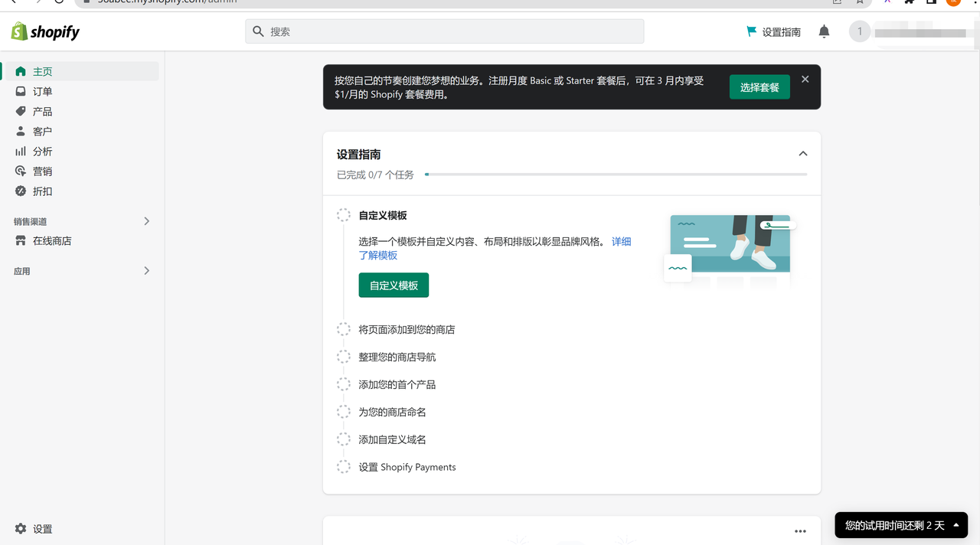Toggle the 将页面添加到您的商店 task circle
The width and height of the screenshot is (980, 545).
pyautogui.click(x=344, y=329)
